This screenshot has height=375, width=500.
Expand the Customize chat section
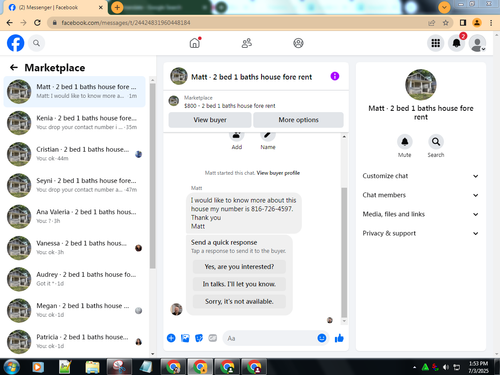coord(421,176)
